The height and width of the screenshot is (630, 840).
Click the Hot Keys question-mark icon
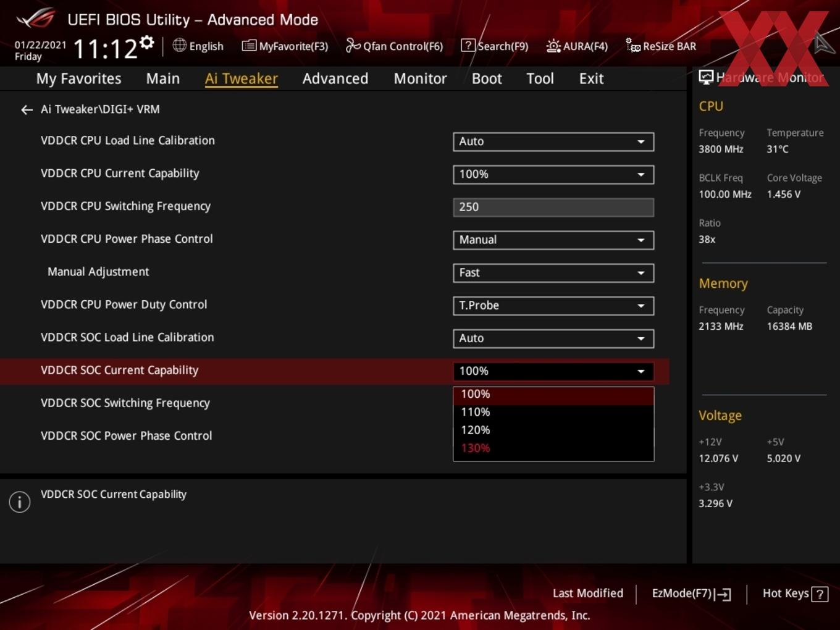(820, 594)
